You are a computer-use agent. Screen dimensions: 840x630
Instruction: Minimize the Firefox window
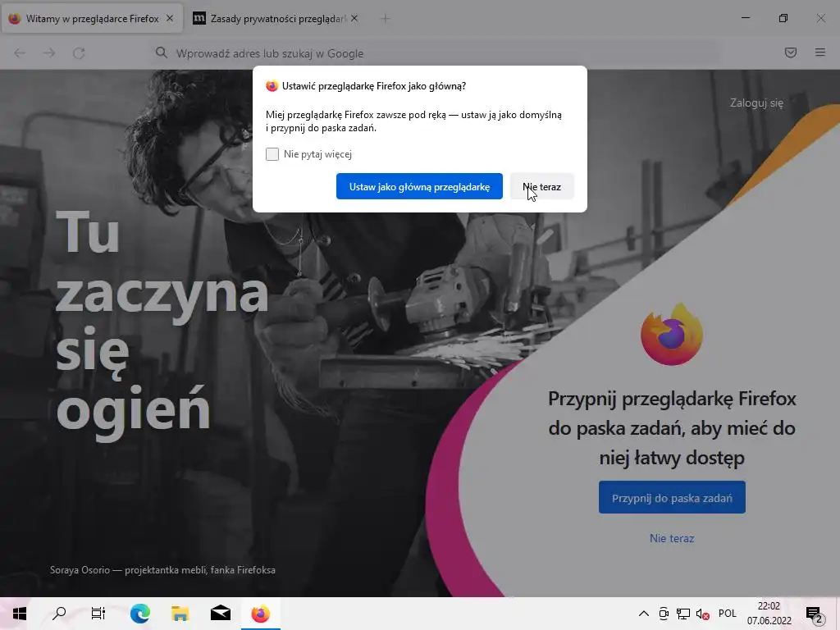[745, 18]
